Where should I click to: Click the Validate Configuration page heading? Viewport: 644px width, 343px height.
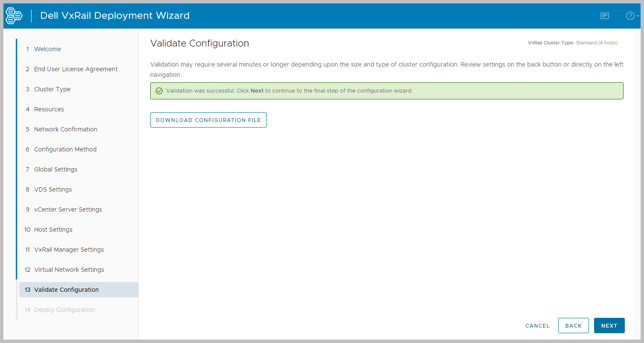pyautogui.click(x=200, y=43)
